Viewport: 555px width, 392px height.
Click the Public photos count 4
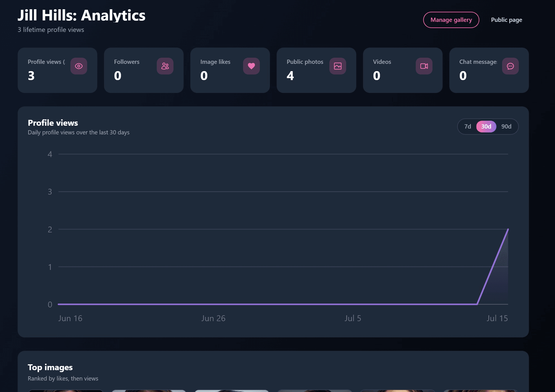point(290,76)
